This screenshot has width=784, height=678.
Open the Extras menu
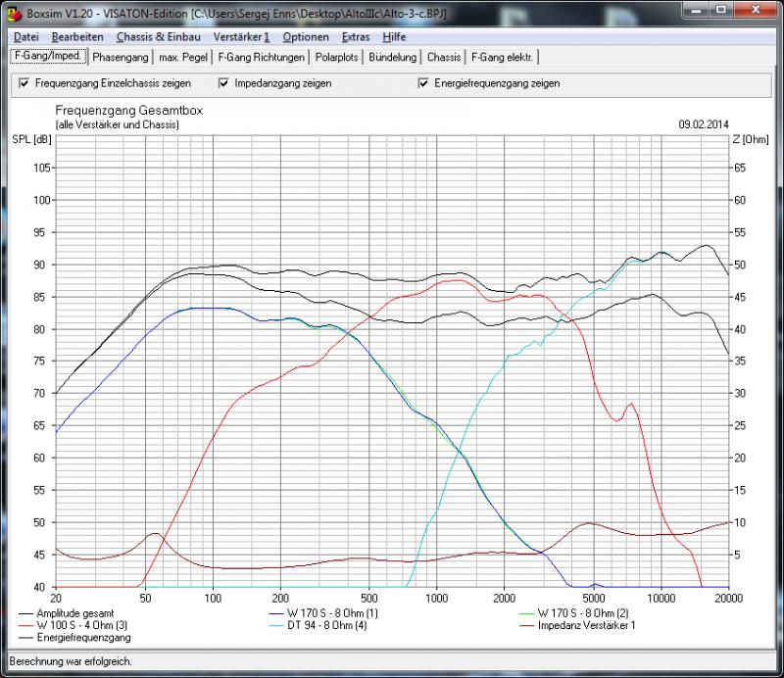pos(356,37)
